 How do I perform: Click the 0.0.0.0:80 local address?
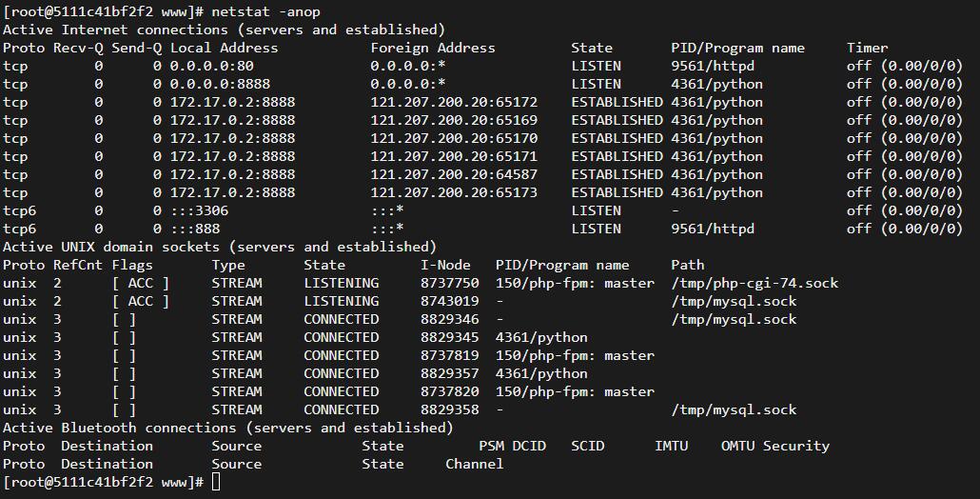pyautogui.click(x=212, y=66)
